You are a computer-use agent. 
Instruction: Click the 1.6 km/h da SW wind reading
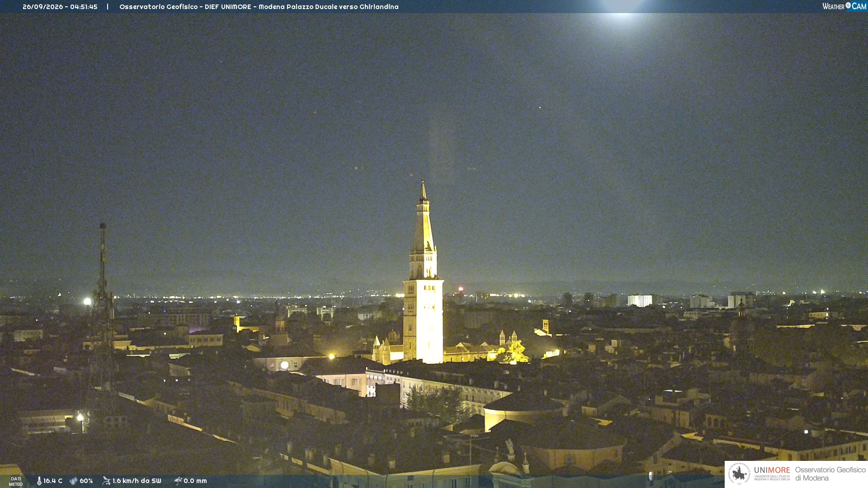137,481
